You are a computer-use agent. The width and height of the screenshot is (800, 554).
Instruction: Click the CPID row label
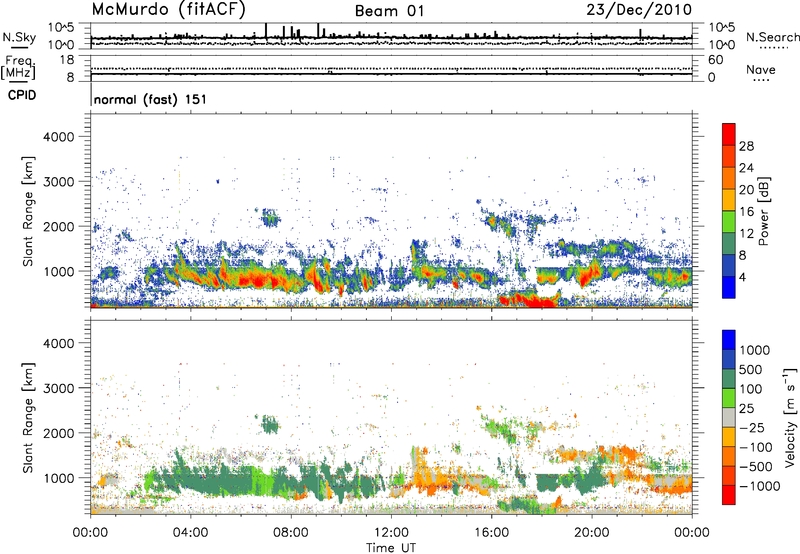(22, 95)
